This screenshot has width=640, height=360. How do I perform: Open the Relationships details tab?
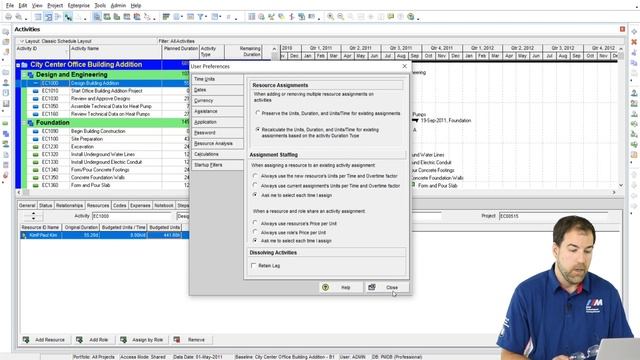pos(69,205)
